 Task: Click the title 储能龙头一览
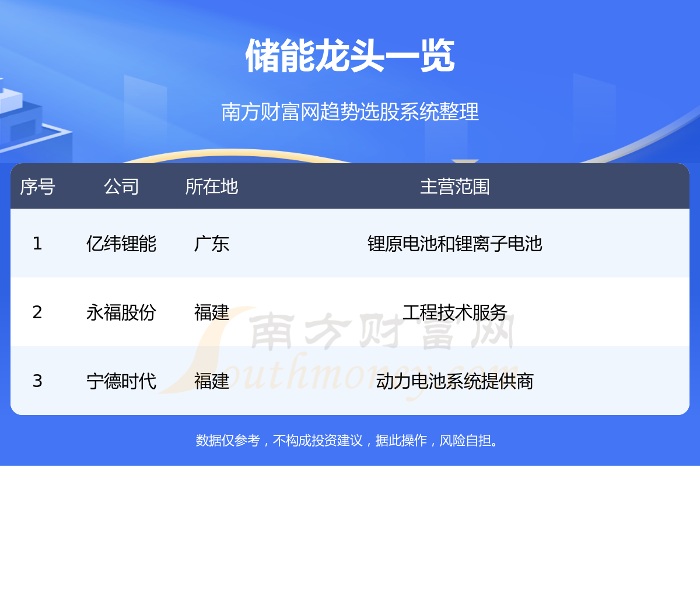pos(349,57)
